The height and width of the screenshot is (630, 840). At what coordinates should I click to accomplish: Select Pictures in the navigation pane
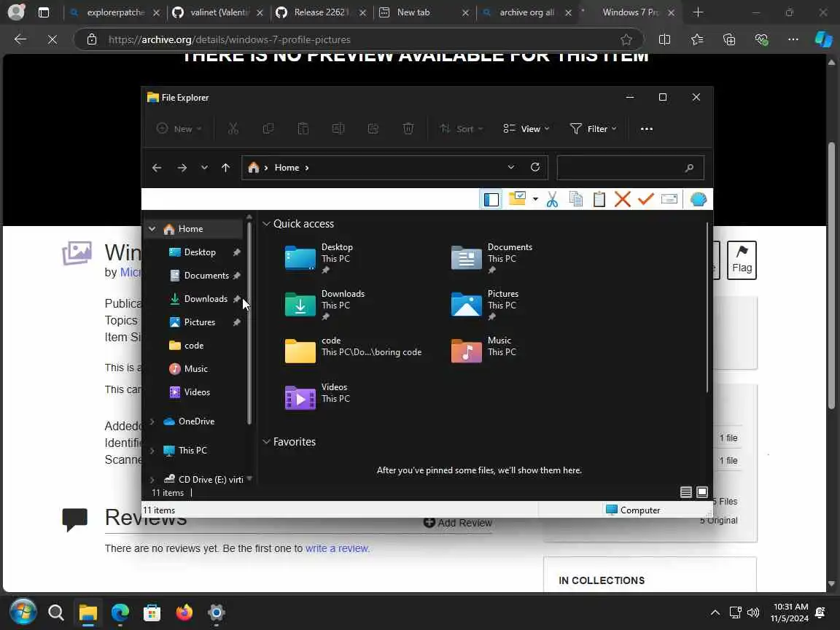(200, 322)
